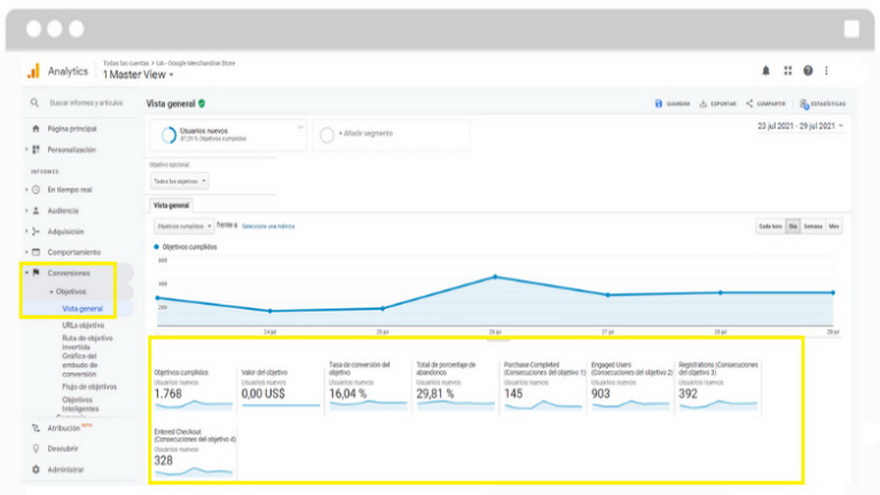Open Flujo de objetivos report

coord(90,387)
